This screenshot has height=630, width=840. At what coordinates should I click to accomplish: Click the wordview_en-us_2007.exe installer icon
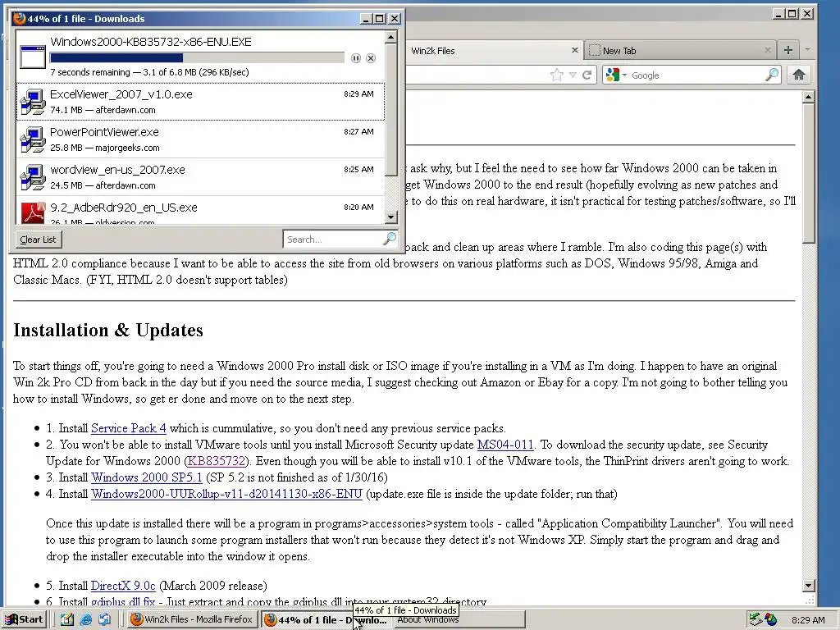click(33, 177)
